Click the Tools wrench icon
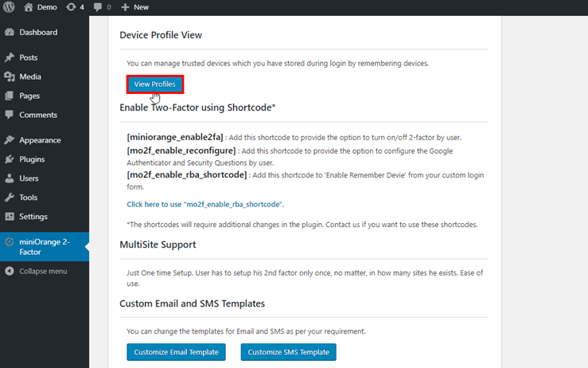 pyautogui.click(x=10, y=198)
